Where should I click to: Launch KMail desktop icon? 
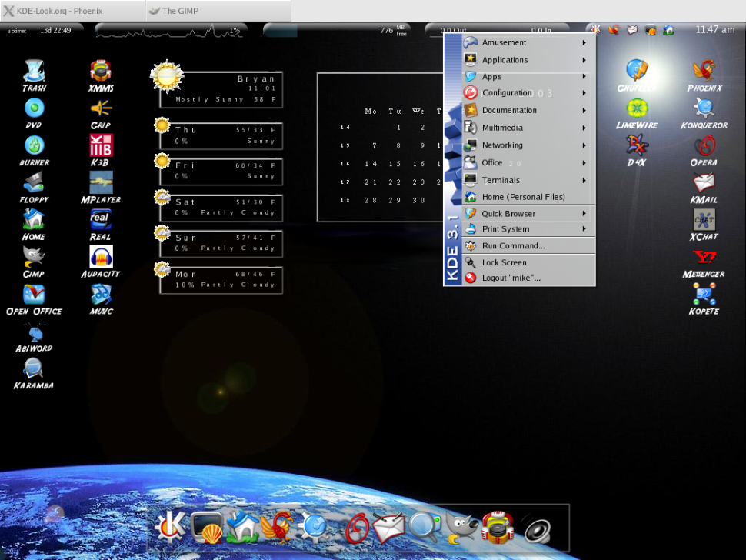pyautogui.click(x=704, y=188)
